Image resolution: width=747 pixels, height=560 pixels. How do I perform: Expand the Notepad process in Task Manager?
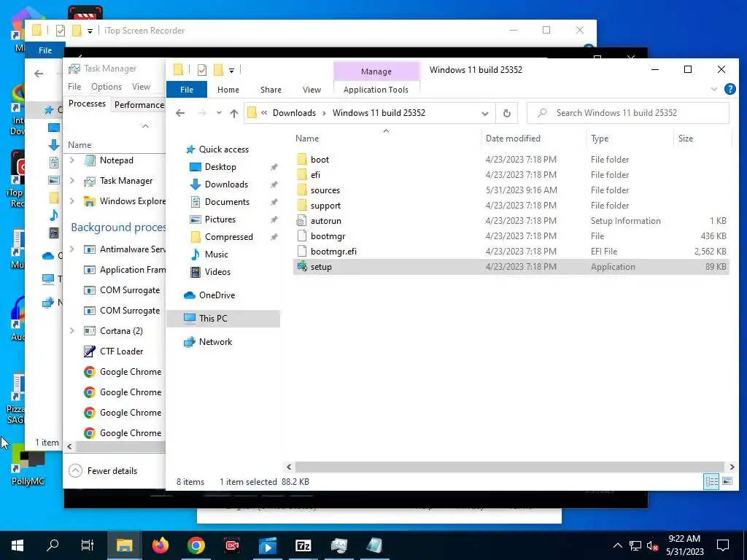(72, 160)
